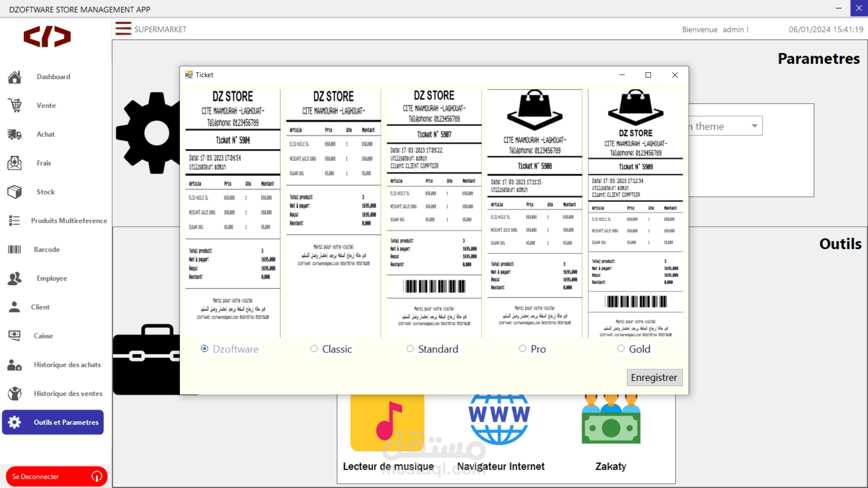Viewport: 868px width, 488px height.
Task: Open Historique des ventes menu item
Action: (x=68, y=394)
